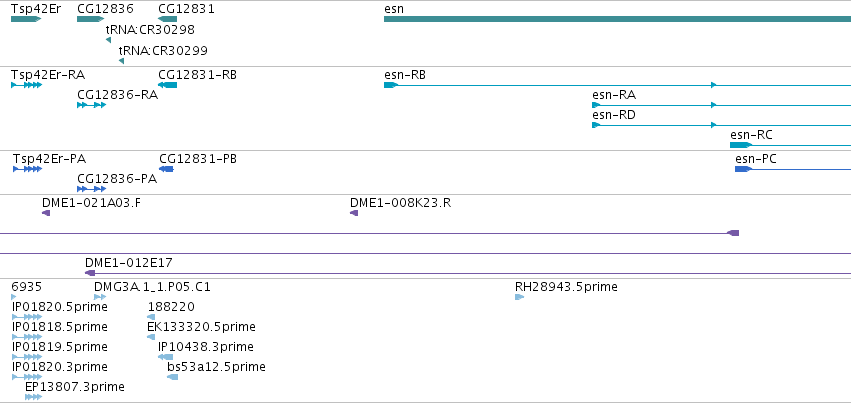Click the CG12836 gene arrow glyph
The height and width of the screenshot is (403, 851).
91,19
